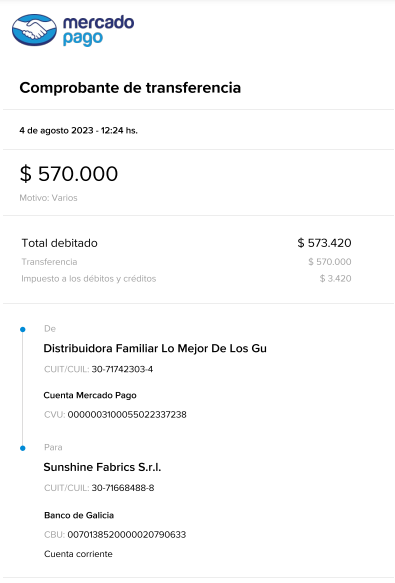Select the $ 573.420 total value
This screenshot has height=583, width=395.
(324, 243)
